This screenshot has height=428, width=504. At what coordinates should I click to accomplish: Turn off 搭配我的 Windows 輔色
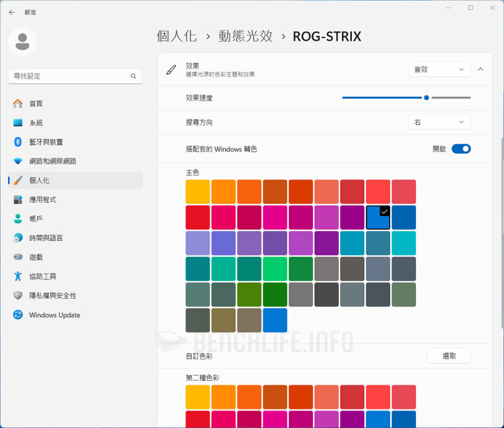[461, 148]
